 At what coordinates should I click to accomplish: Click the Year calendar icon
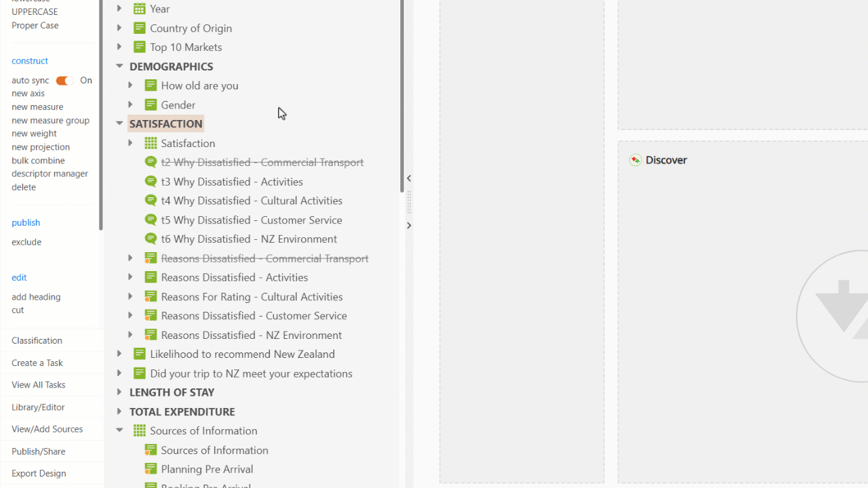click(139, 9)
